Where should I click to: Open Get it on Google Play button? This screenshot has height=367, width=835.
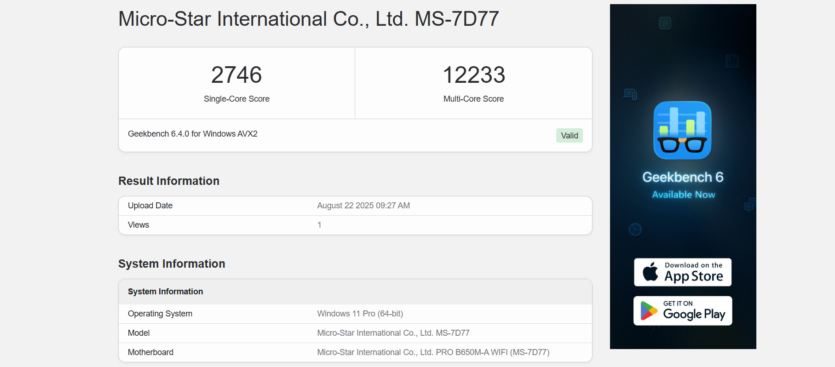pyautogui.click(x=683, y=311)
